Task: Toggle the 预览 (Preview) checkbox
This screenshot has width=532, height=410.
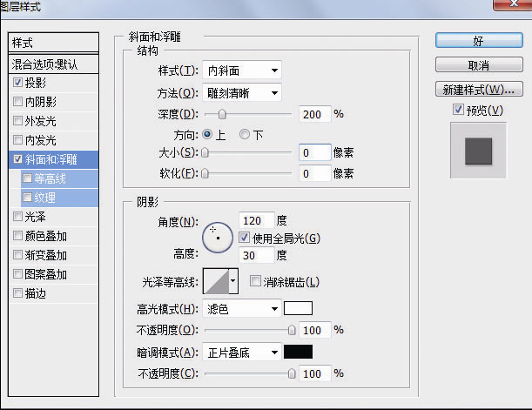Action: tap(458, 111)
